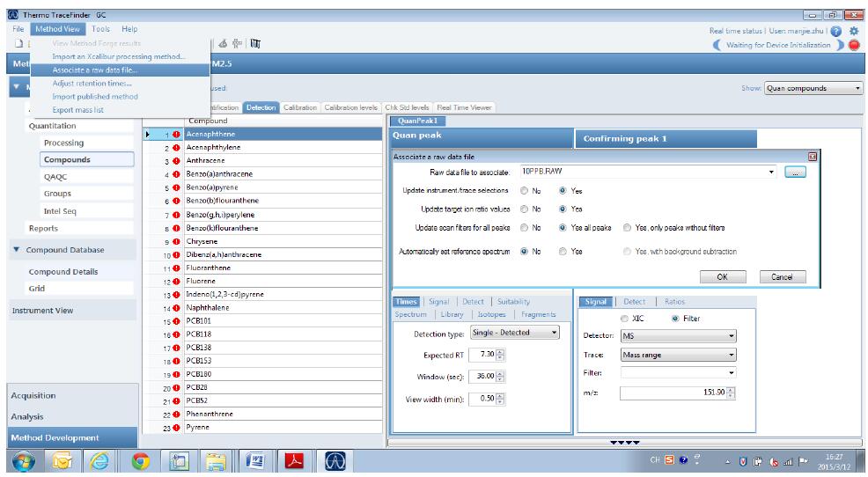Select the XIC radio button
The height and width of the screenshot is (477, 868).
point(625,319)
